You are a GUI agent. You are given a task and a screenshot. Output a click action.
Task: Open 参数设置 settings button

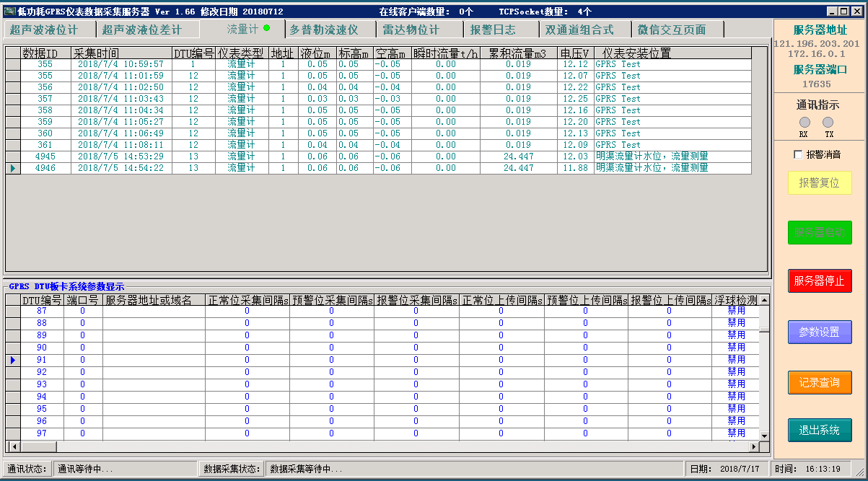tap(819, 332)
